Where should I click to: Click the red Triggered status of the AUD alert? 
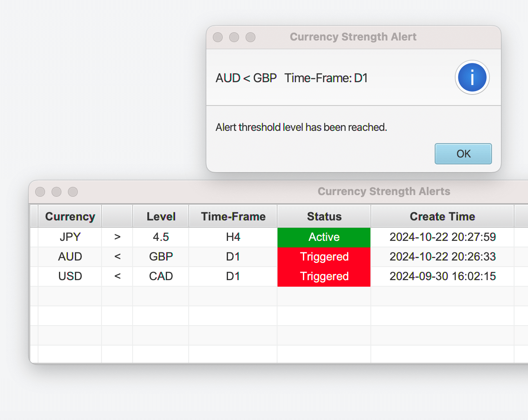click(x=324, y=257)
